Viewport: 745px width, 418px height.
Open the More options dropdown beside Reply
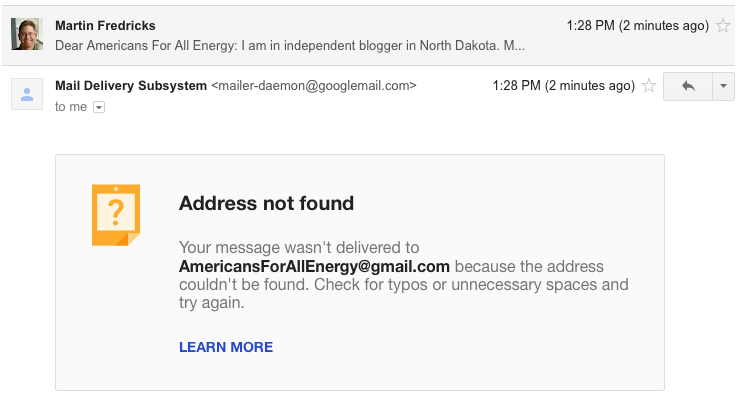click(723, 86)
